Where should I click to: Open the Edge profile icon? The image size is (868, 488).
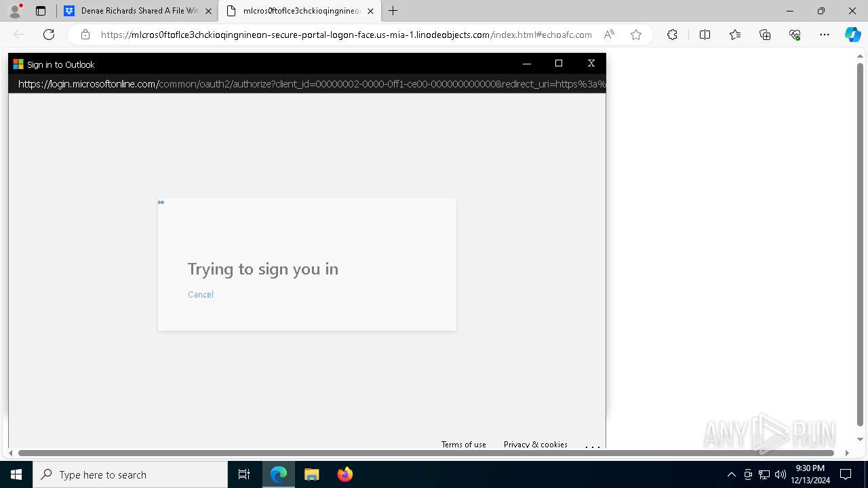(x=15, y=11)
